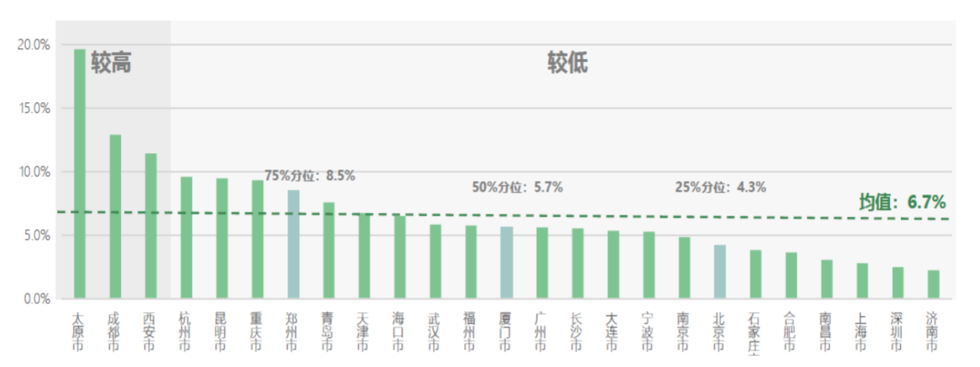
Task: Select the 杭州市 bar
Action: 186,237
